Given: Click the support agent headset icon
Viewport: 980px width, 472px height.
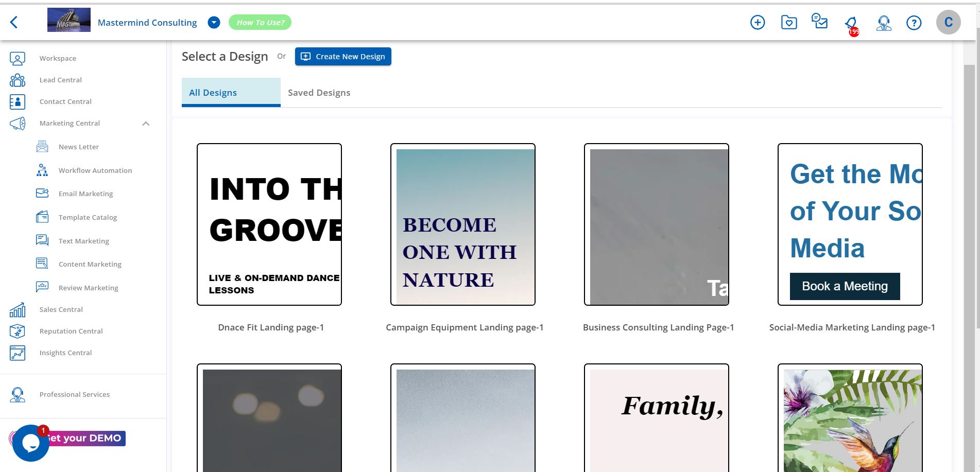Looking at the screenshot, I should [x=884, y=23].
